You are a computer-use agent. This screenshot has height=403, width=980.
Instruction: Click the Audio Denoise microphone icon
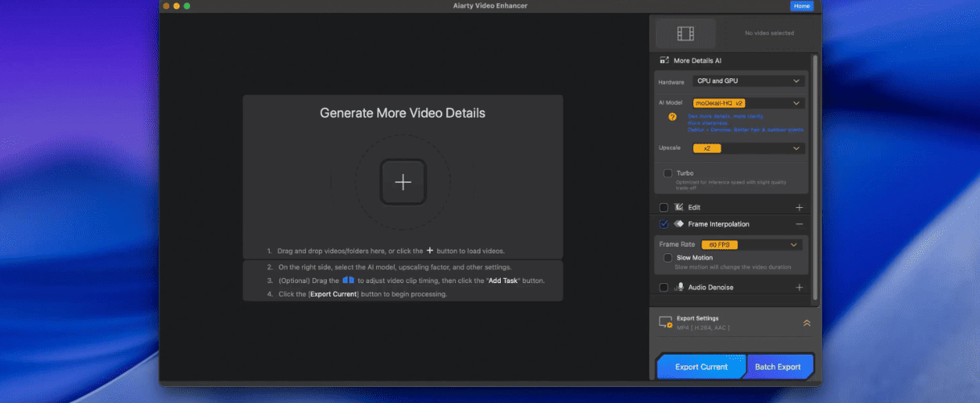click(x=679, y=287)
